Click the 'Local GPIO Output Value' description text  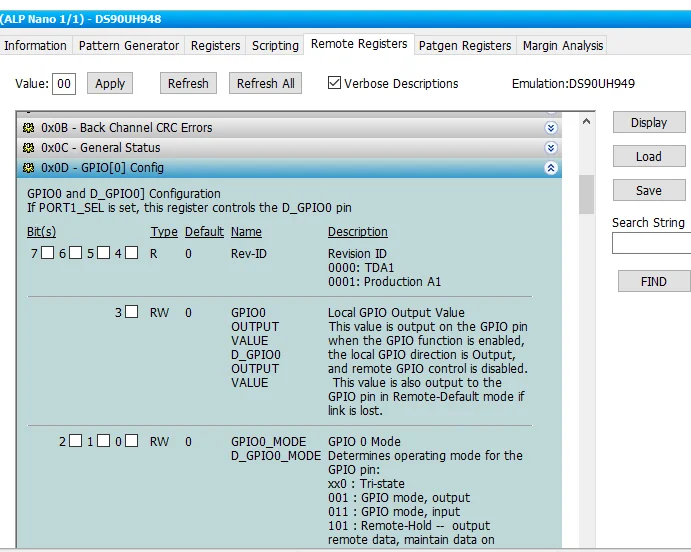396,313
